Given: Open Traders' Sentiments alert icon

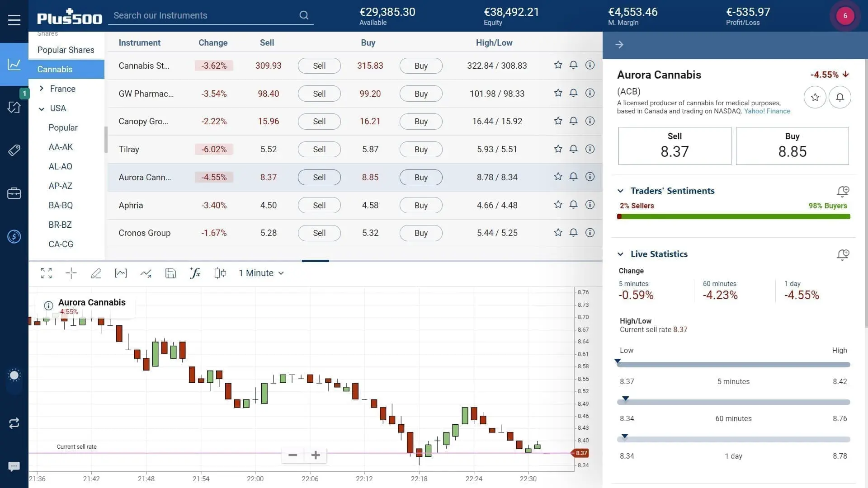Looking at the screenshot, I should pyautogui.click(x=843, y=191).
